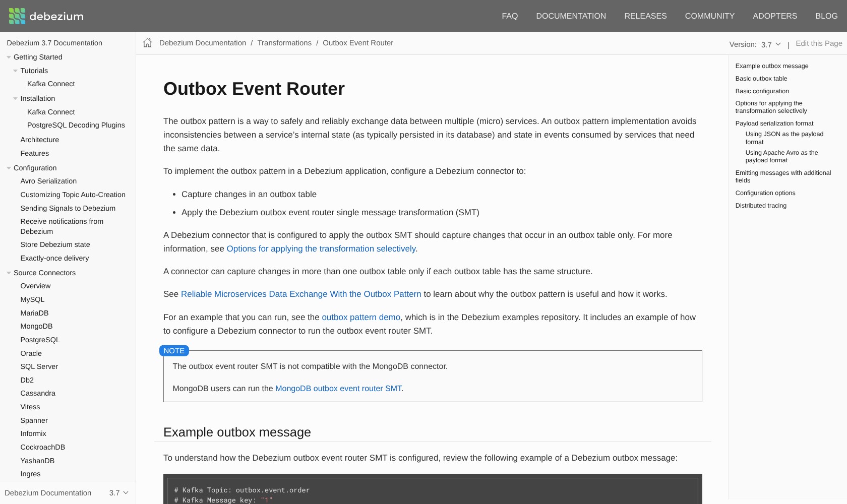Select MySQL connector in sidebar
The image size is (847, 504).
32,299
